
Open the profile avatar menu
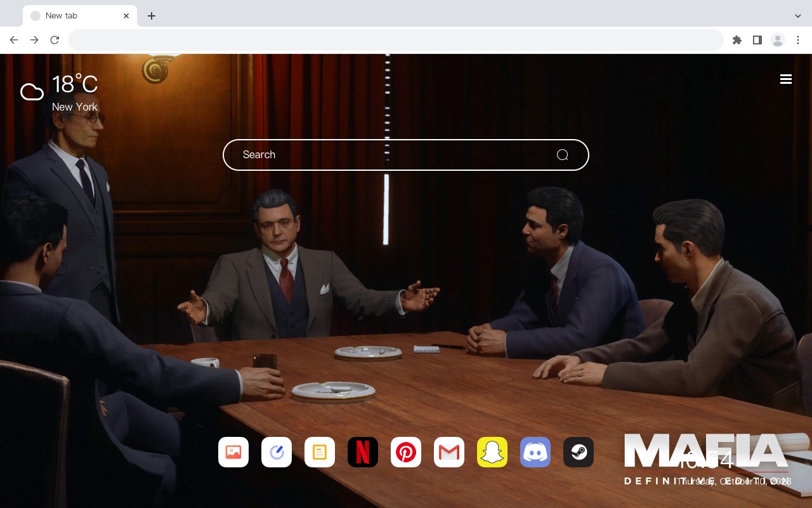[777, 40]
